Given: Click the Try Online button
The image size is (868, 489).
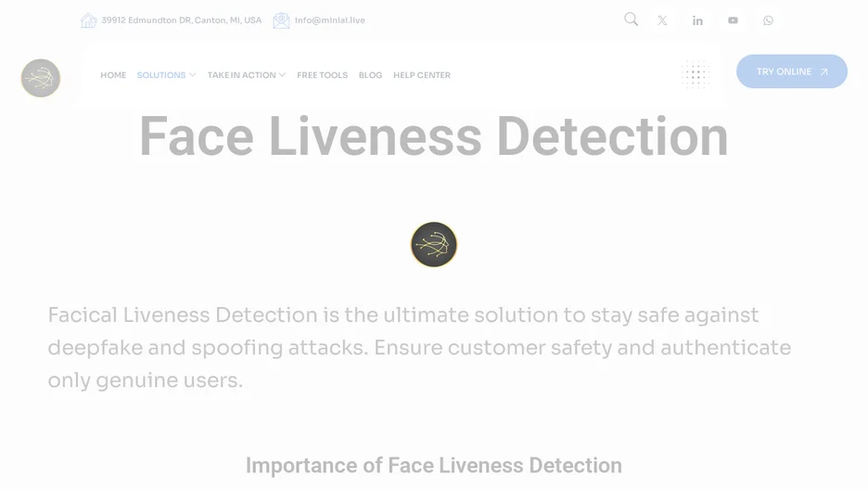Looking at the screenshot, I should pyautogui.click(x=792, y=71).
